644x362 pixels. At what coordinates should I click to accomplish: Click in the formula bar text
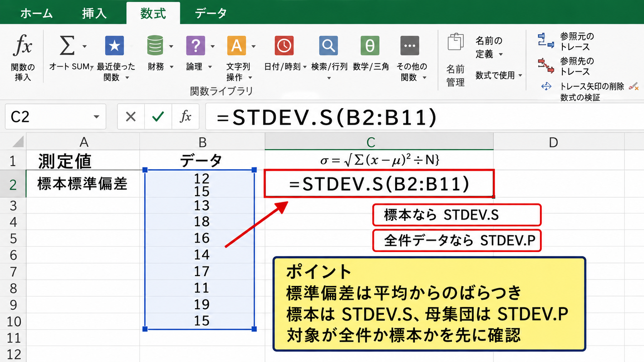tap(327, 117)
